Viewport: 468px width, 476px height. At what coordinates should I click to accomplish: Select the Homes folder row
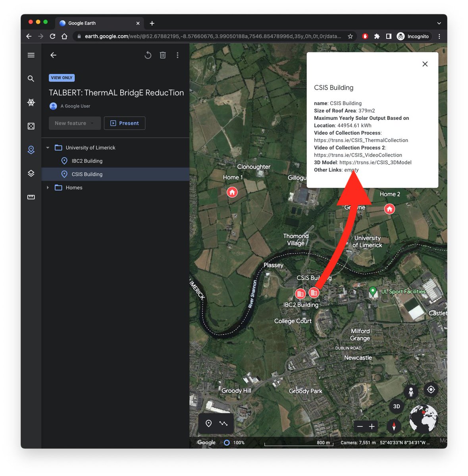pos(116,188)
